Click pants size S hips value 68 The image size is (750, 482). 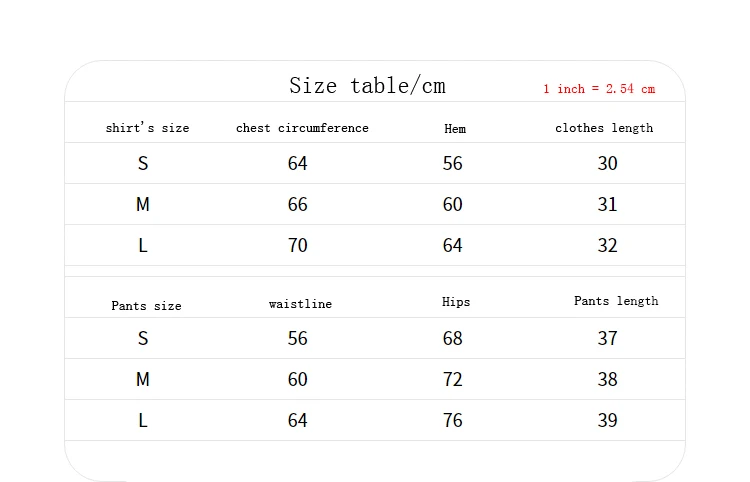point(453,339)
